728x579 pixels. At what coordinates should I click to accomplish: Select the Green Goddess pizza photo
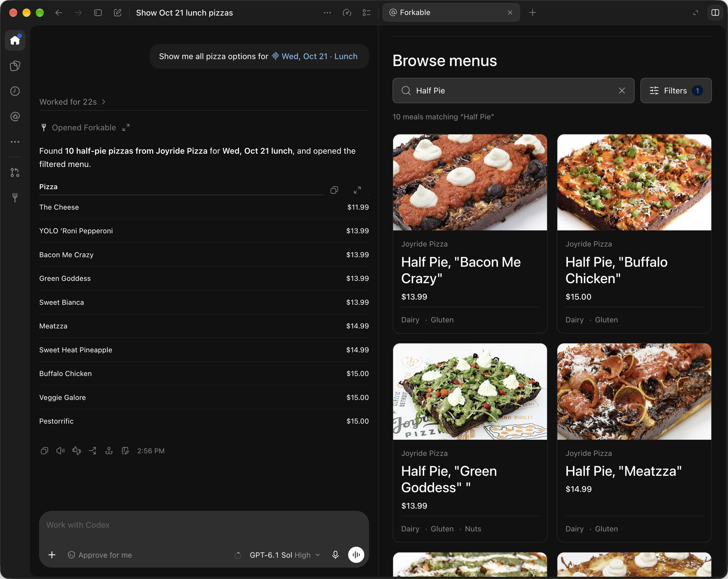coord(470,392)
